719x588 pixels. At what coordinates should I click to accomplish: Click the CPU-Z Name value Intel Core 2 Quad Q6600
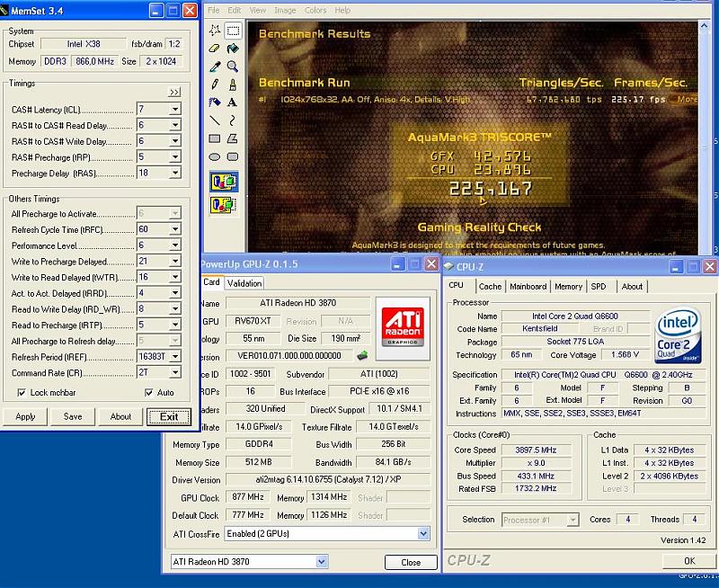click(575, 316)
